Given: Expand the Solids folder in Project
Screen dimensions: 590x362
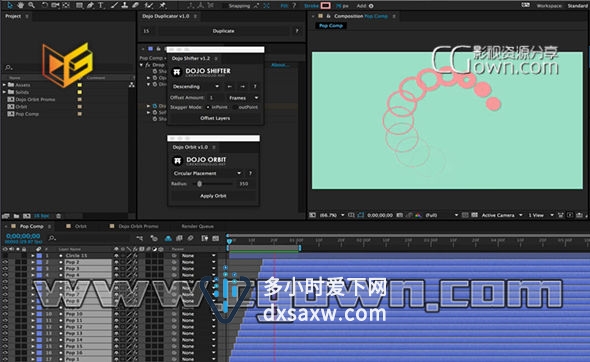Looking at the screenshot, I should click(x=5, y=92).
